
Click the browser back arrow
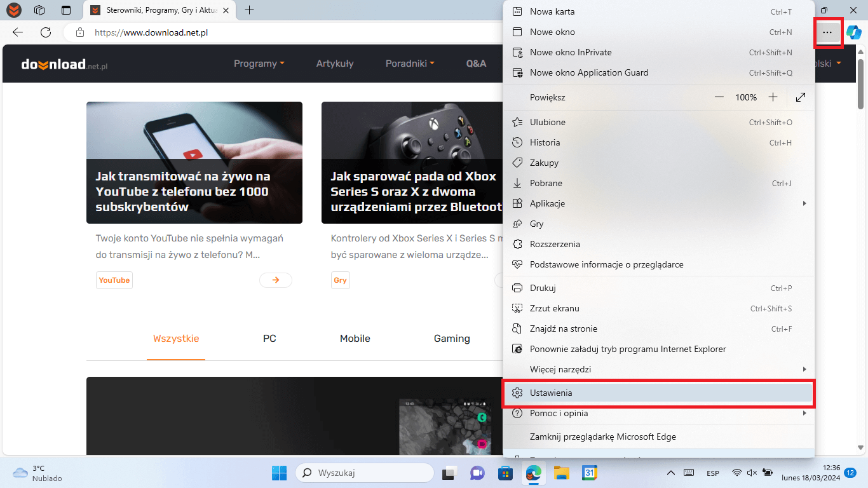[18, 32]
